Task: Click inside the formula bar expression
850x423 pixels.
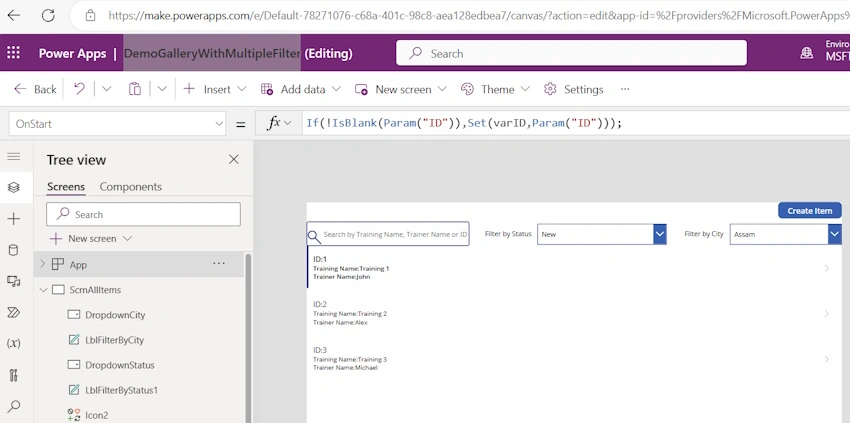Action: 464,123
